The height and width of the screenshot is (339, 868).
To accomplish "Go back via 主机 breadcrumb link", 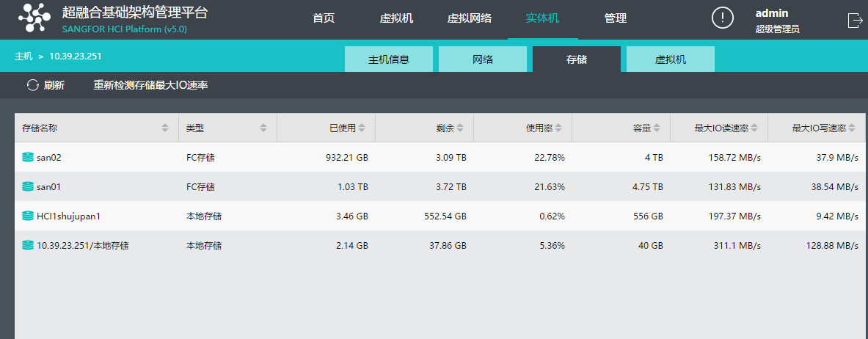I will (x=23, y=56).
